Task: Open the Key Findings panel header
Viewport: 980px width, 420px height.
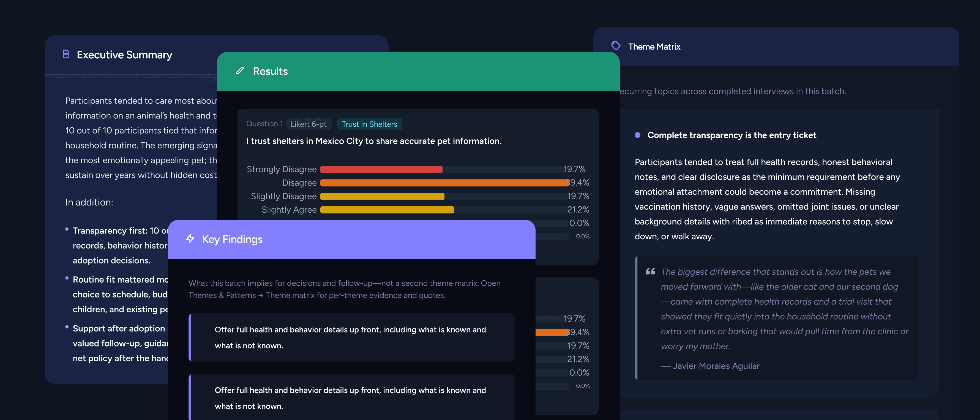Action: point(351,240)
